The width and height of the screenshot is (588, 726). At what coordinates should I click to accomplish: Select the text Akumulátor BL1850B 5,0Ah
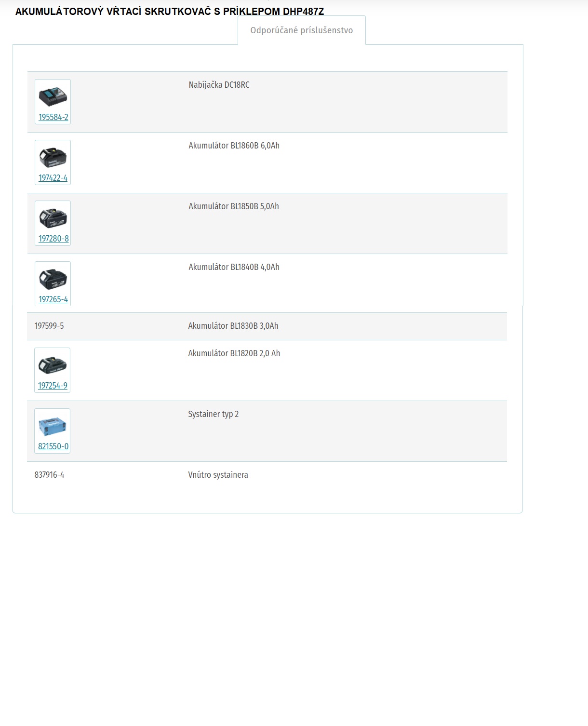click(x=234, y=206)
